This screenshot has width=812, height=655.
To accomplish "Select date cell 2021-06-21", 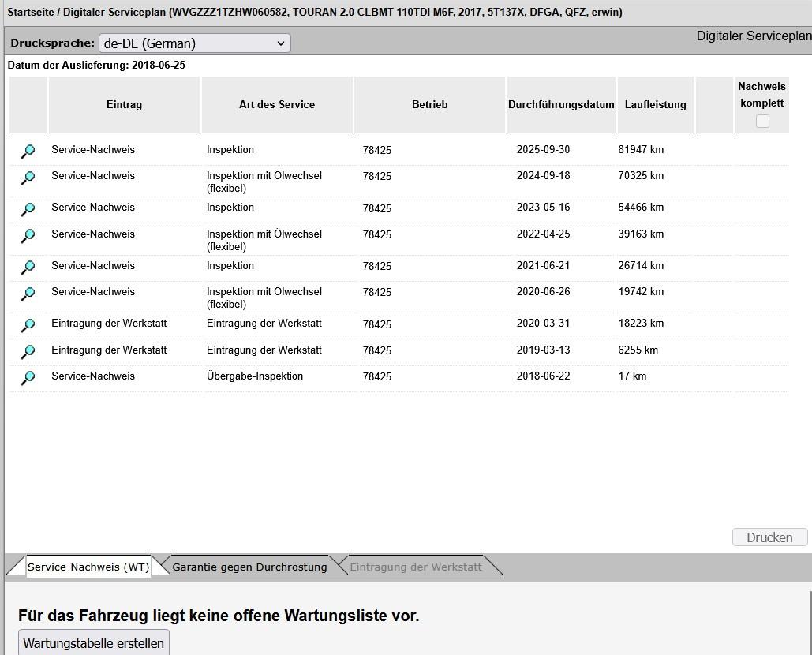I will (543, 266).
